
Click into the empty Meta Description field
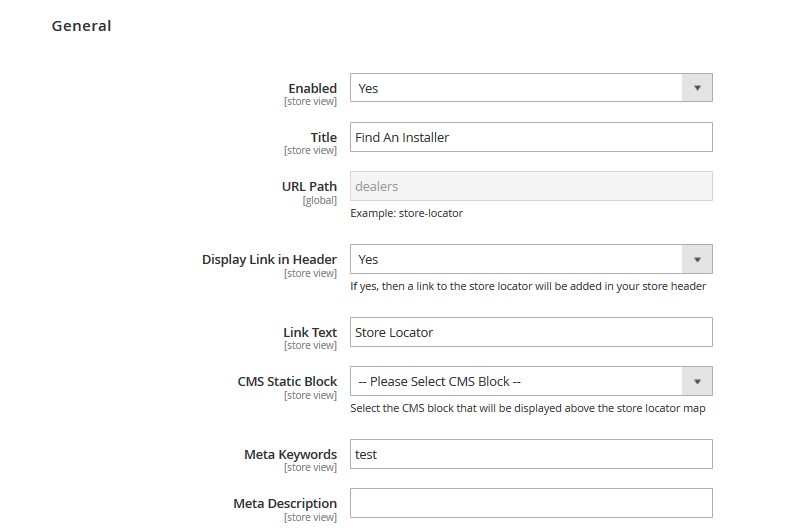point(531,503)
